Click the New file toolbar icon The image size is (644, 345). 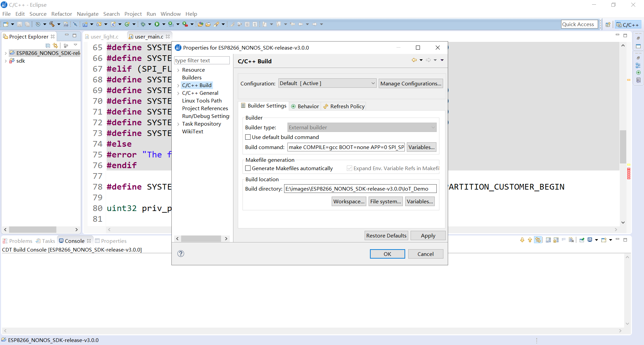(x=6, y=24)
